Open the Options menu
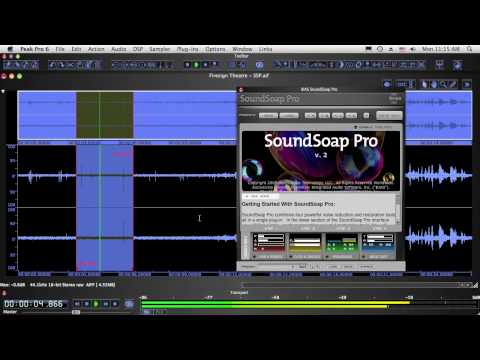Screen dimensions: 480x360 pos(215,49)
